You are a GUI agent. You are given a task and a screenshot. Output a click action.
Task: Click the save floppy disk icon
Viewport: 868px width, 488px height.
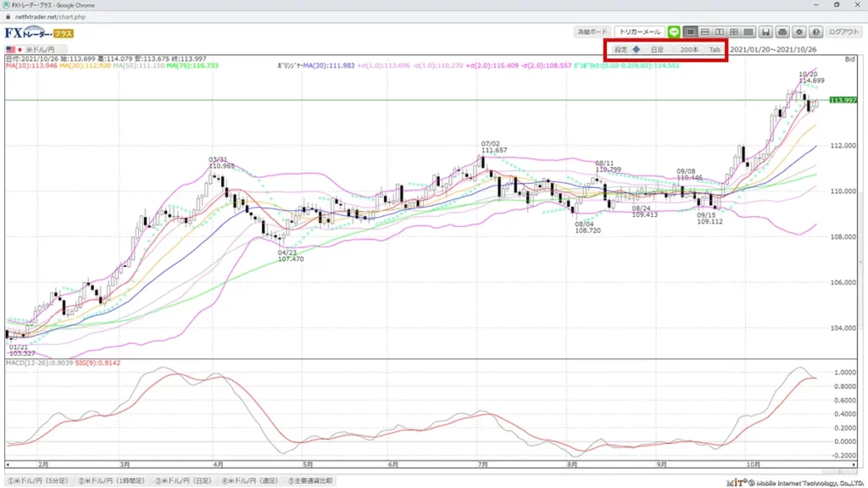point(766,32)
